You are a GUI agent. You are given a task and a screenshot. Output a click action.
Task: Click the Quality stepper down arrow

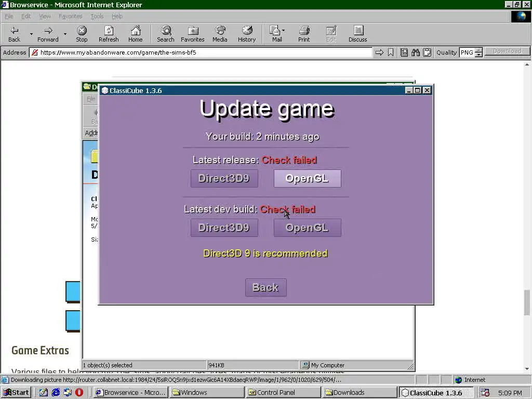pyautogui.click(x=478, y=55)
